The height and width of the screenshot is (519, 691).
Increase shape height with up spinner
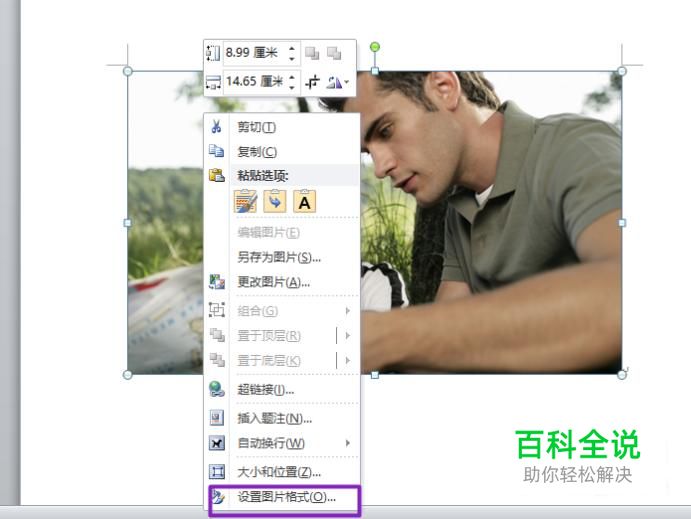pyautogui.click(x=292, y=48)
